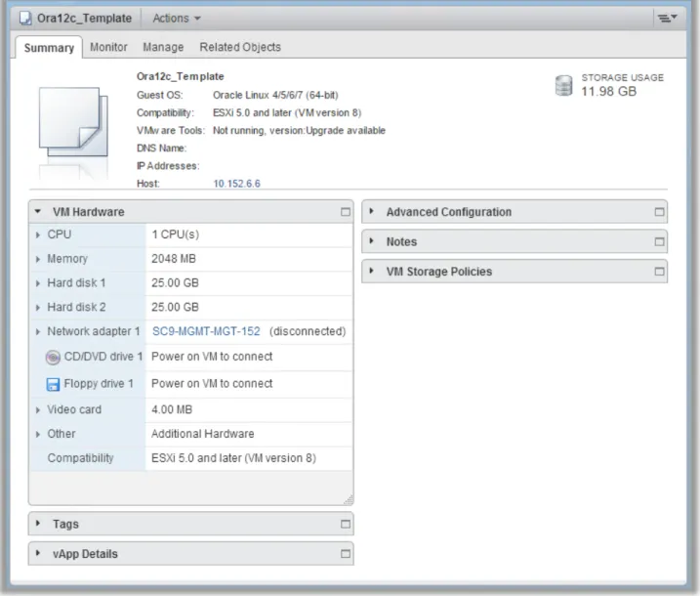Expand the CPU hardware row
This screenshot has width=700, height=596.
[37, 234]
